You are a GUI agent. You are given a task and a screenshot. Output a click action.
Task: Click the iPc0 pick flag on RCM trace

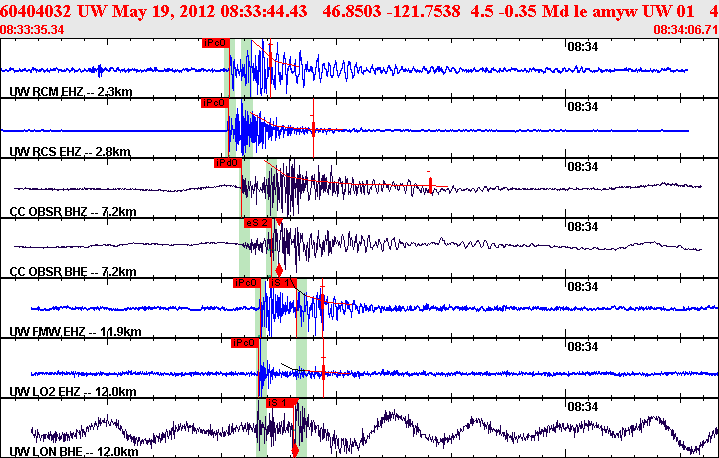click(x=216, y=43)
